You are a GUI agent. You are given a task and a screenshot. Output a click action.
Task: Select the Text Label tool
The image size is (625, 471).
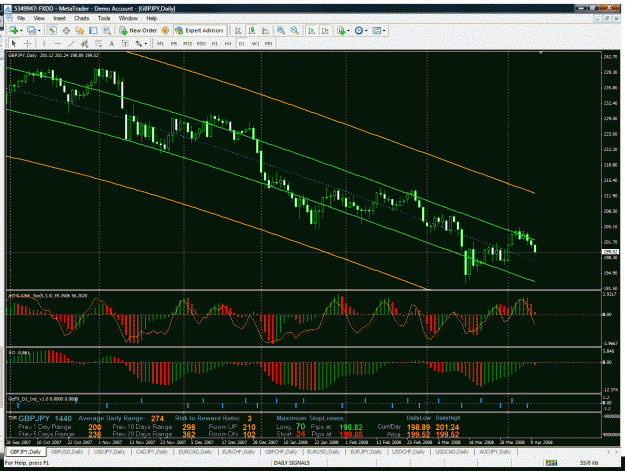(x=125, y=43)
